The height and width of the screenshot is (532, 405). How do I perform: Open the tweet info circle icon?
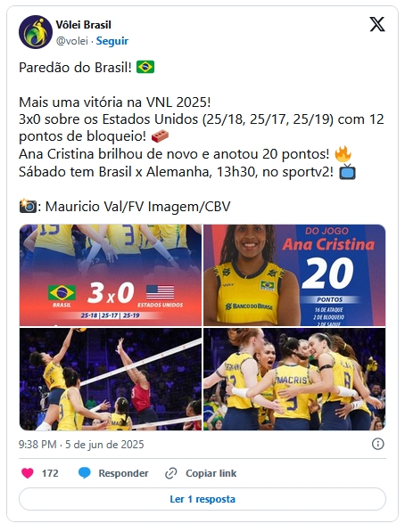click(378, 444)
